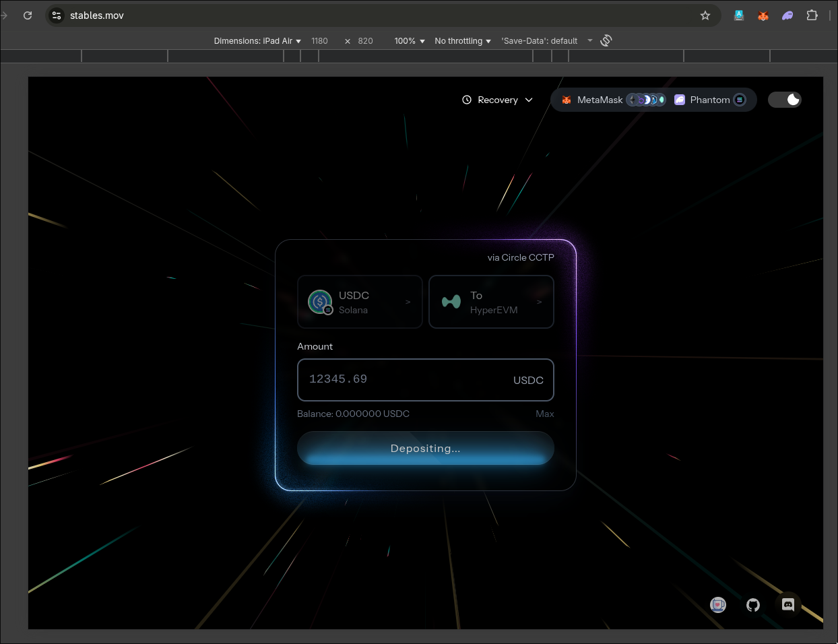This screenshot has height=644, width=838.
Task: Bookmark this page with the star icon
Action: pos(705,15)
